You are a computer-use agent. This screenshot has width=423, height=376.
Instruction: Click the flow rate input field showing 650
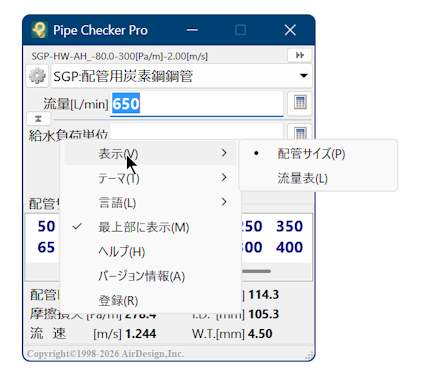tap(197, 104)
